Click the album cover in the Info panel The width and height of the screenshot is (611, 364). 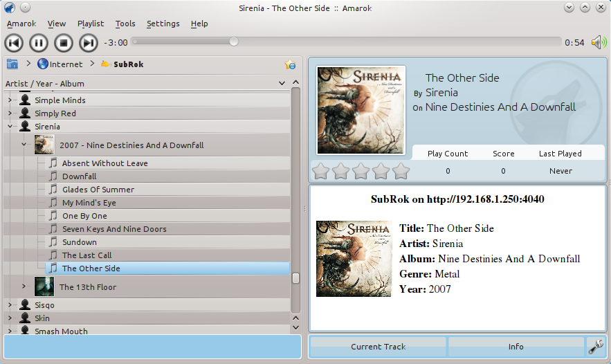click(354, 259)
